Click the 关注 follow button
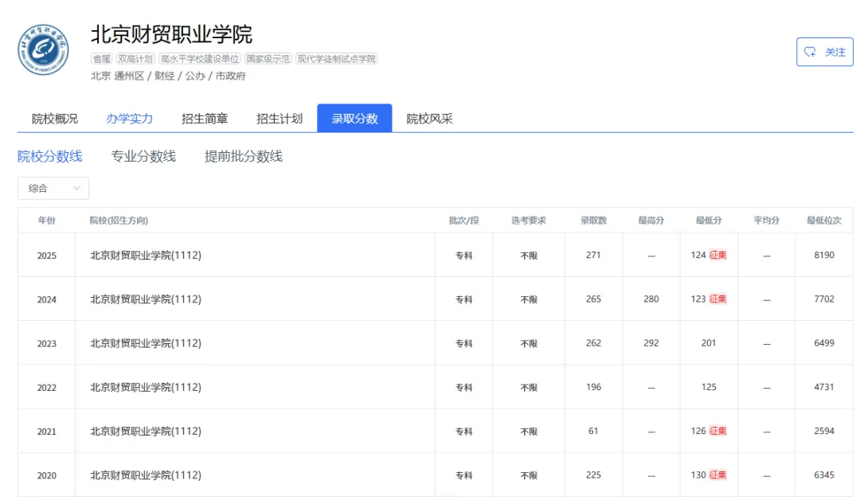Image resolution: width=860 pixels, height=504 pixels. [824, 52]
